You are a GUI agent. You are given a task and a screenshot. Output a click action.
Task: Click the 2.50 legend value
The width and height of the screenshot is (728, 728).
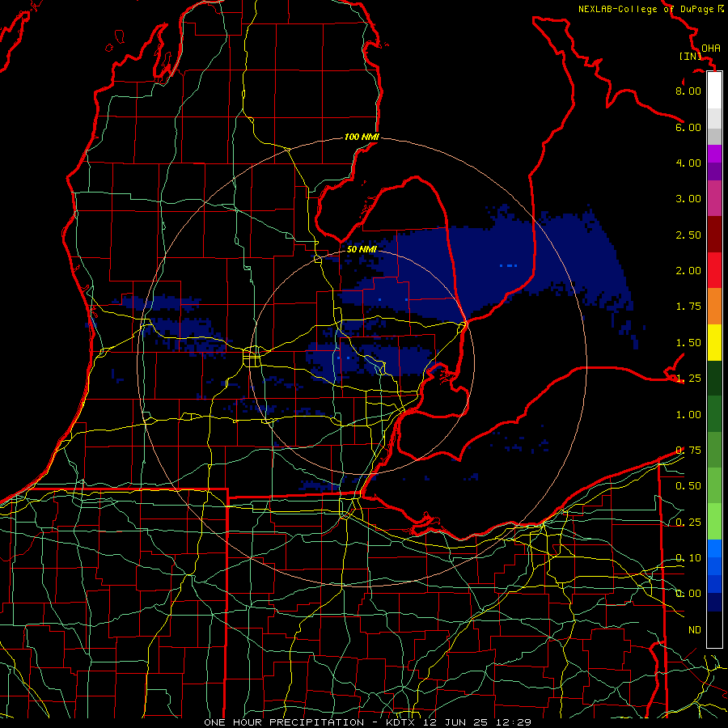pos(688,235)
